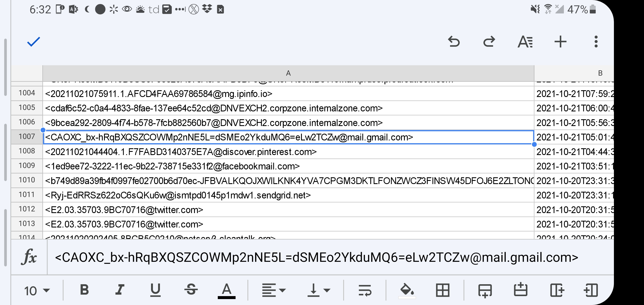This screenshot has width=644, height=305.
Task: Select column A header
Action: 288,73
